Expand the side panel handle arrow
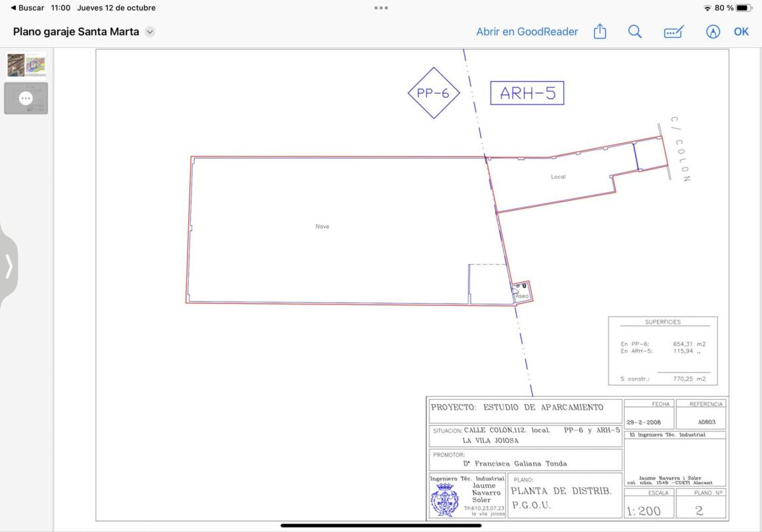Screen dimensions: 762x532 click(9, 266)
